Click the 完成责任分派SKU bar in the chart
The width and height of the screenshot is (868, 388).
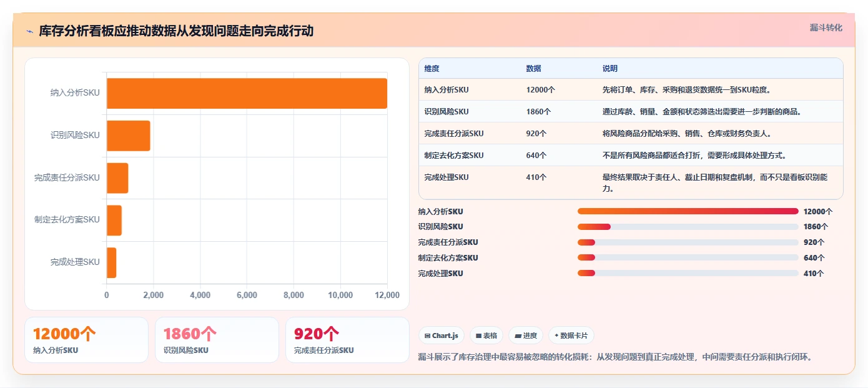[117, 178]
